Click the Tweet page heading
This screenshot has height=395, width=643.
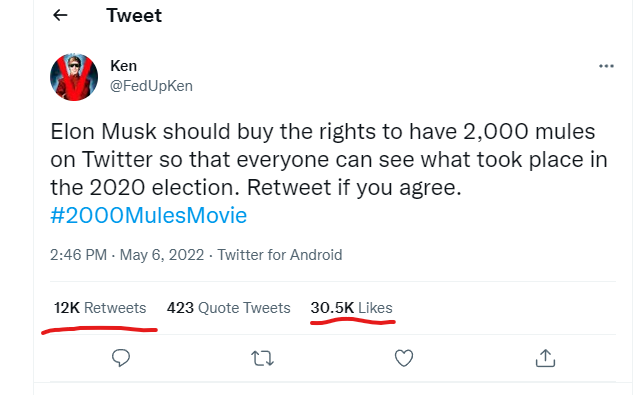pos(134,16)
